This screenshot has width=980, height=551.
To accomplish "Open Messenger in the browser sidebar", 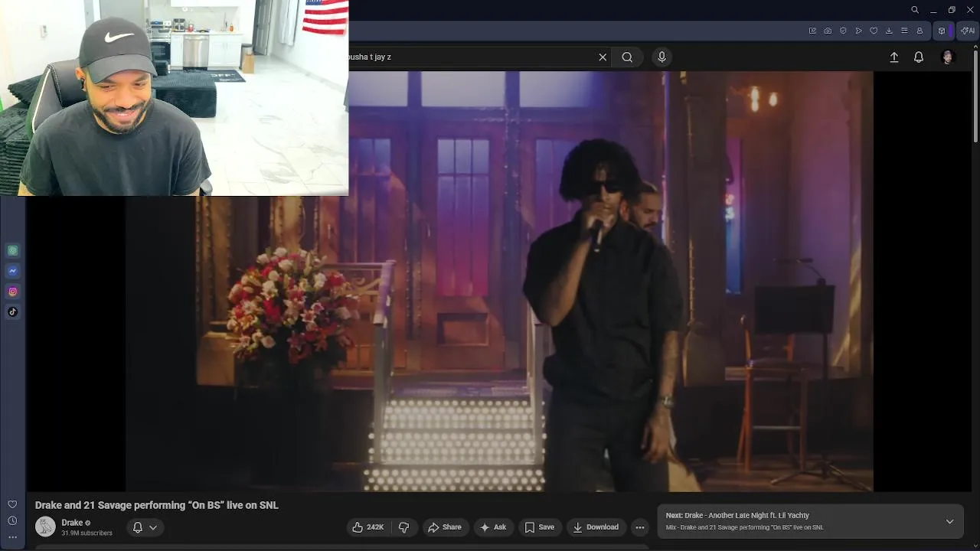I will (x=13, y=271).
